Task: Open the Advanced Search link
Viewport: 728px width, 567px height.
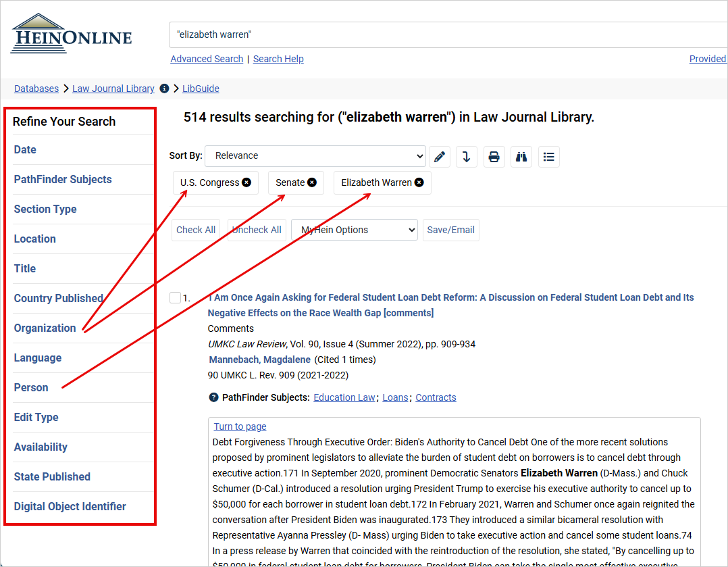Action: point(207,59)
